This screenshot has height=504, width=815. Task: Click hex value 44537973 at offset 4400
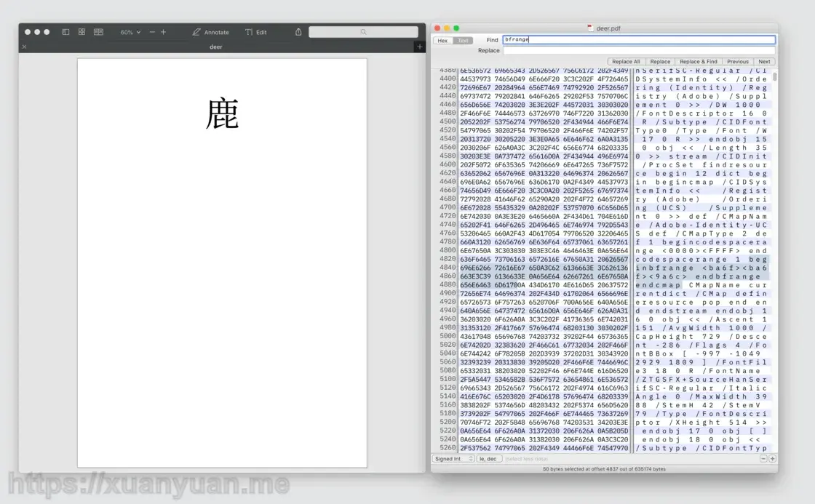click(475, 79)
